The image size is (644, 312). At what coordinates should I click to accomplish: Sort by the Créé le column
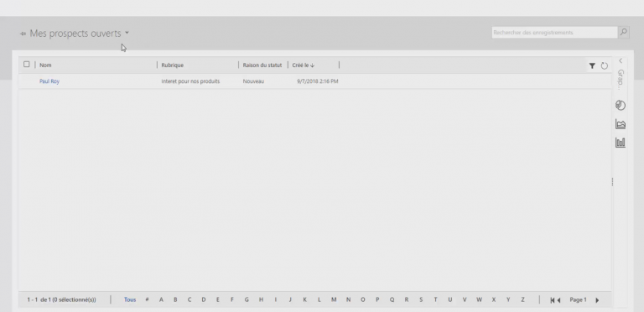click(303, 65)
